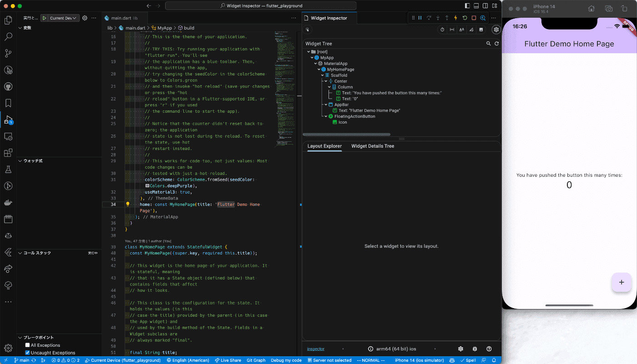The height and width of the screenshot is (364, 637).
Task: Click the Open DevTools magnifier icon
Action: [483, 18]
